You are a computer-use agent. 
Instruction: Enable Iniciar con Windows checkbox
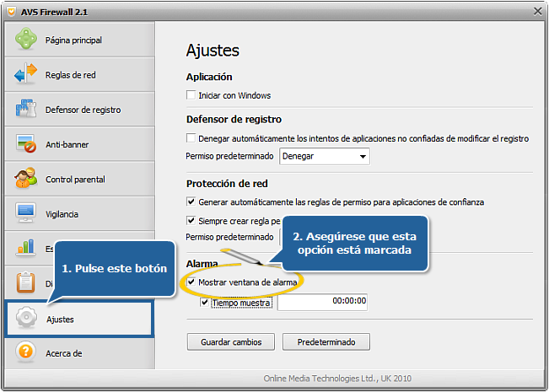(x=191, y=95)
